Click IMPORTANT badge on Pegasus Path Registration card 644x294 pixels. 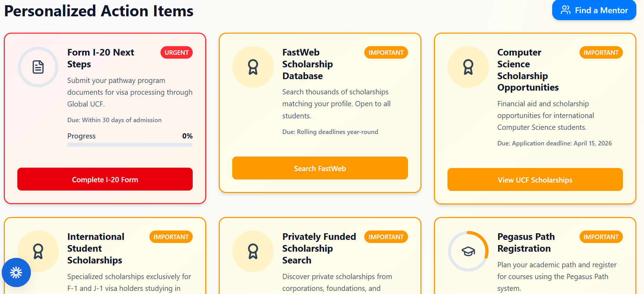[x=601, y=237]
